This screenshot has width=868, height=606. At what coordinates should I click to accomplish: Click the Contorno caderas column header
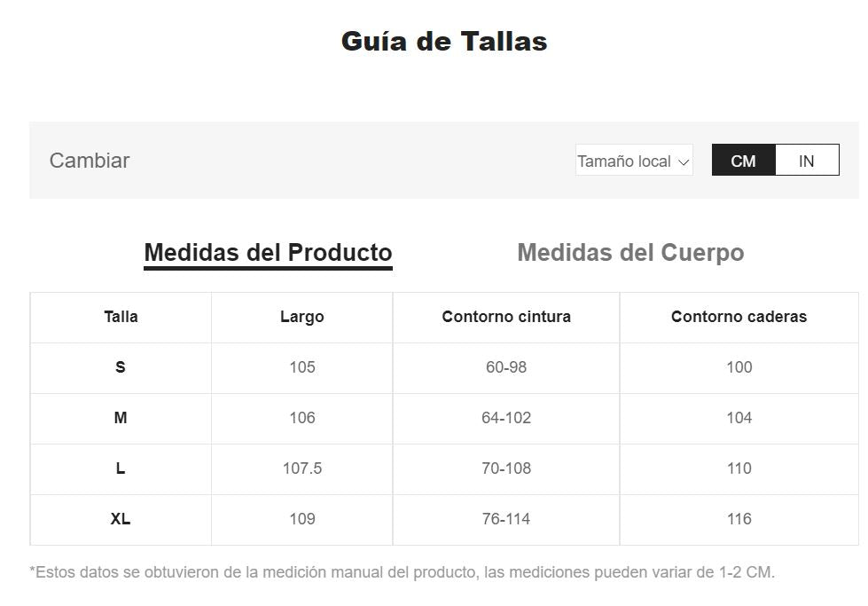coord(739,317)
